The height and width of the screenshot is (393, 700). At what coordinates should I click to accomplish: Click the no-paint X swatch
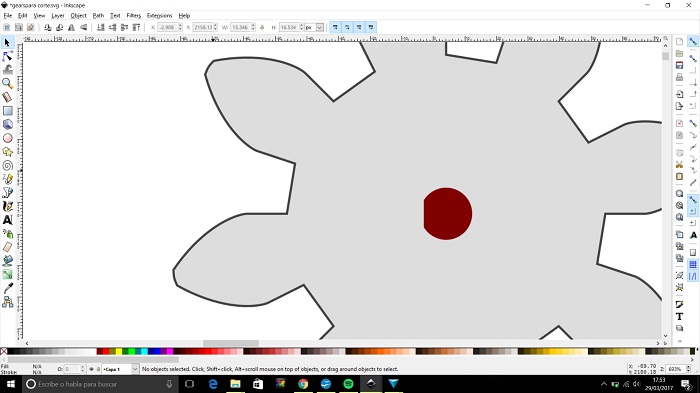point(4,352)
